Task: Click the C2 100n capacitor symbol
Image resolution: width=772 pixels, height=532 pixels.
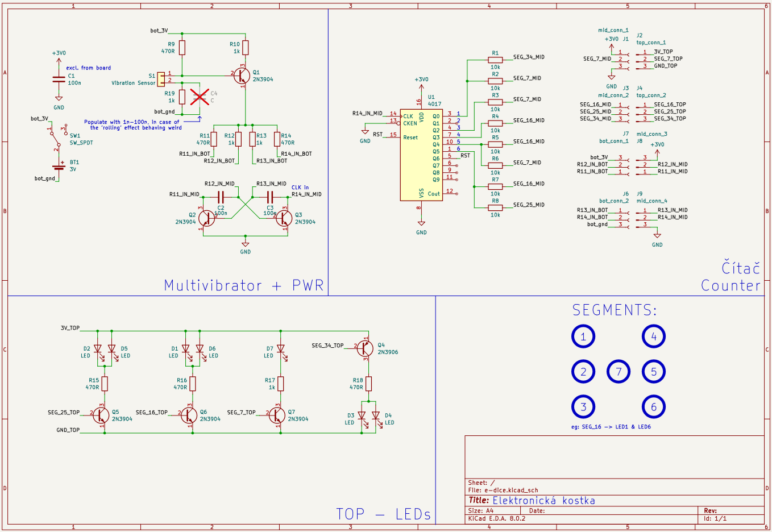Action: pos(221,197)
